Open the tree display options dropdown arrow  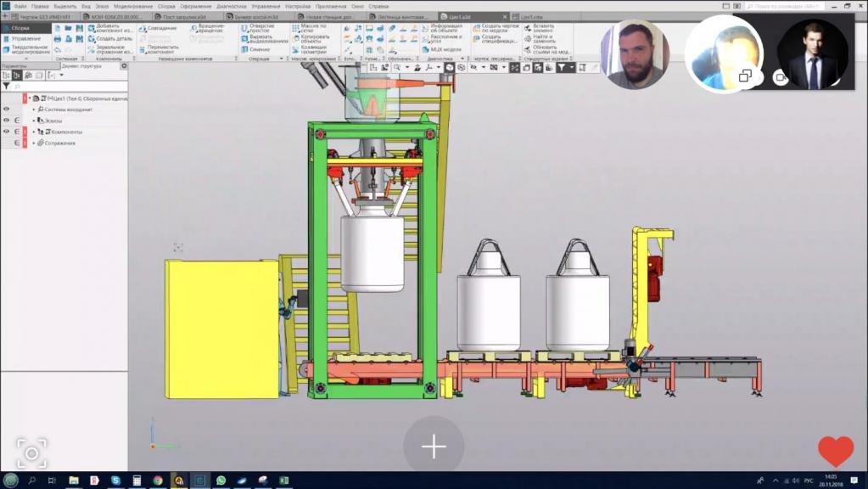coord(61,76)
